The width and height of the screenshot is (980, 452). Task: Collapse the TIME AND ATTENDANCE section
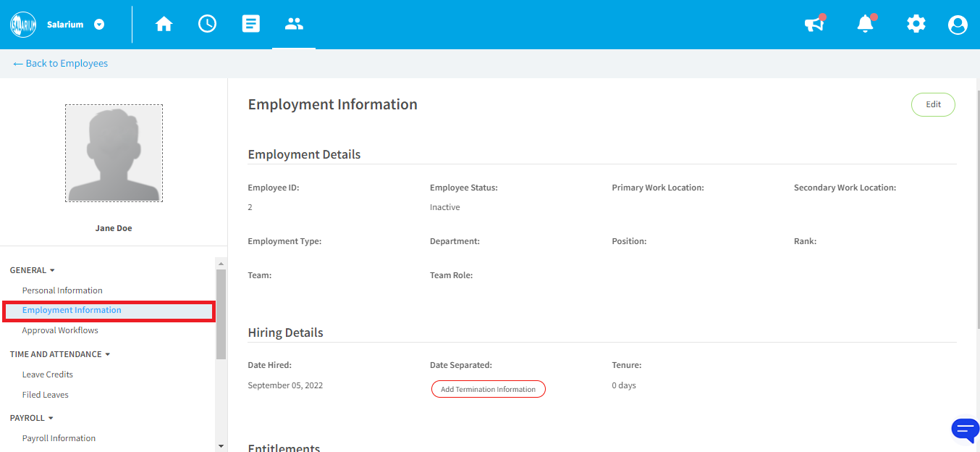point(60,354)
